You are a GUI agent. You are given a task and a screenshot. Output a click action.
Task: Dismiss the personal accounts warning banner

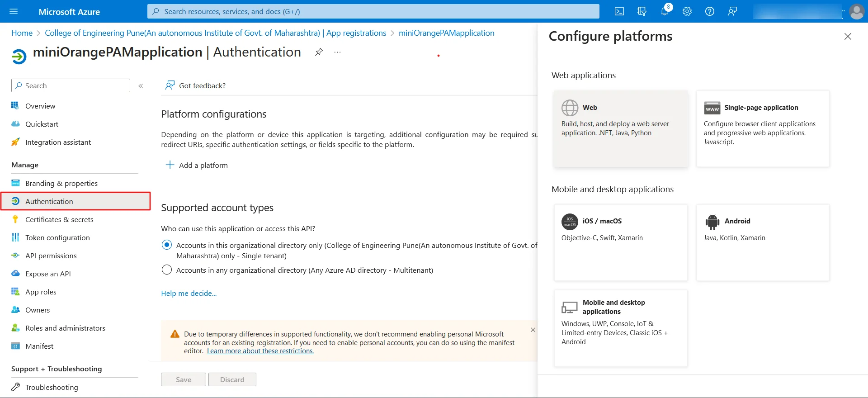(533, 330)
